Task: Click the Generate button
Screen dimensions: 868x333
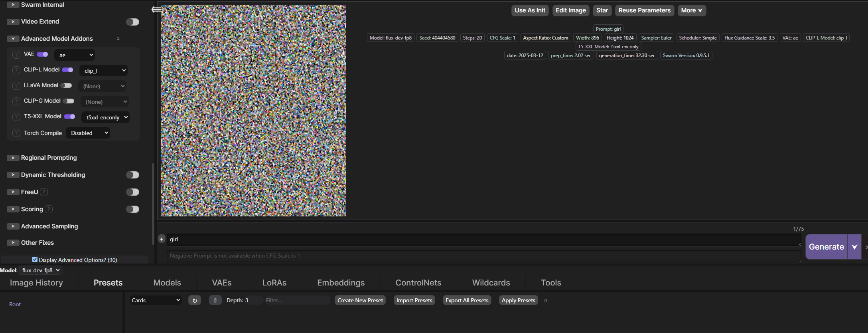Action: tap(827, 247)
